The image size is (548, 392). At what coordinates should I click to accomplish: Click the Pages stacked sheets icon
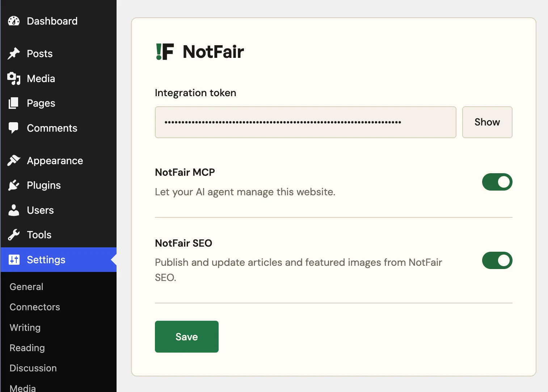[x=13, y=103]
